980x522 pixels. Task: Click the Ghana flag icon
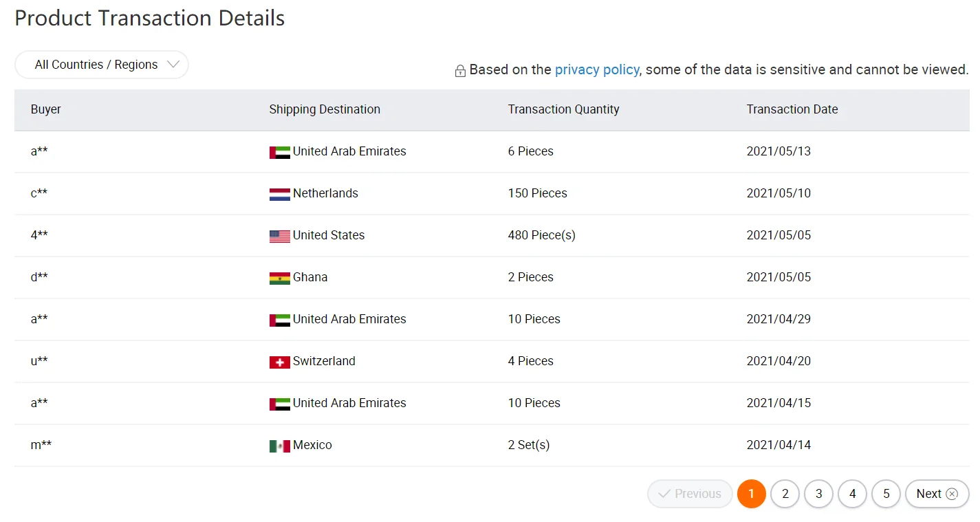(279, 278)
